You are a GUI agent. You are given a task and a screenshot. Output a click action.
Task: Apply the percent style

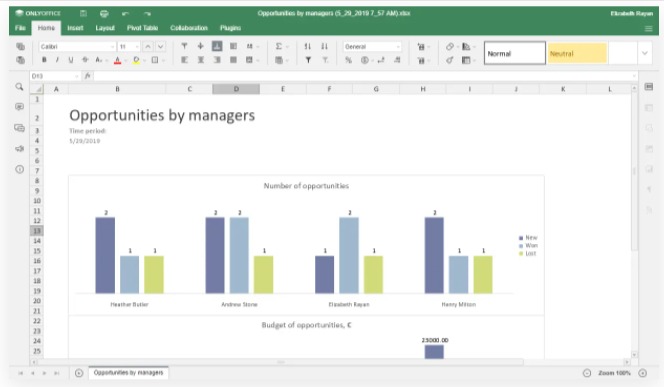pos(348,60)
